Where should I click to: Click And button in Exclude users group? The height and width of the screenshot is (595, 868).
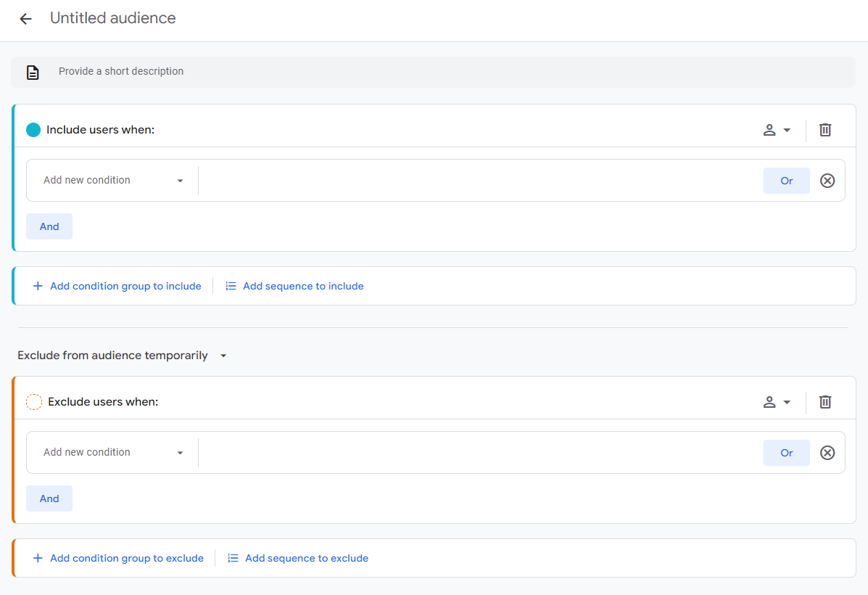click(49, 498)
